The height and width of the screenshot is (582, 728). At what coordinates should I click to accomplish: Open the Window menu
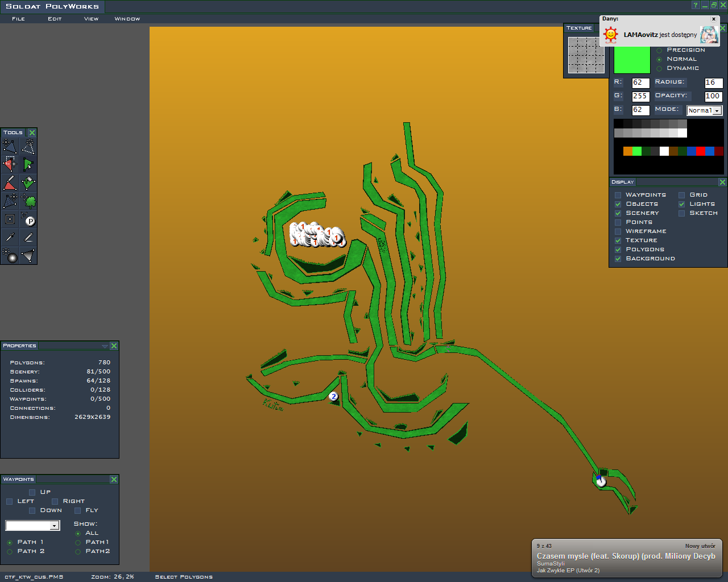[x=127, y=19]
